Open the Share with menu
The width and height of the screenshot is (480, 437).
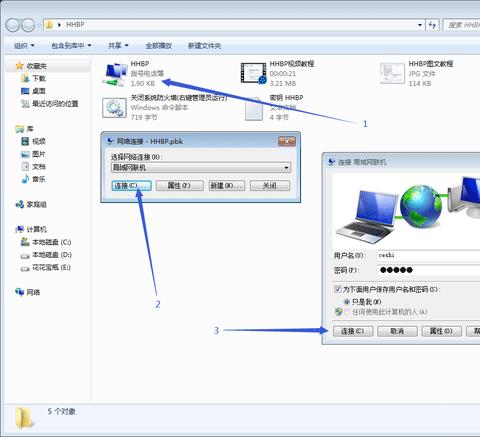point(118,45)
